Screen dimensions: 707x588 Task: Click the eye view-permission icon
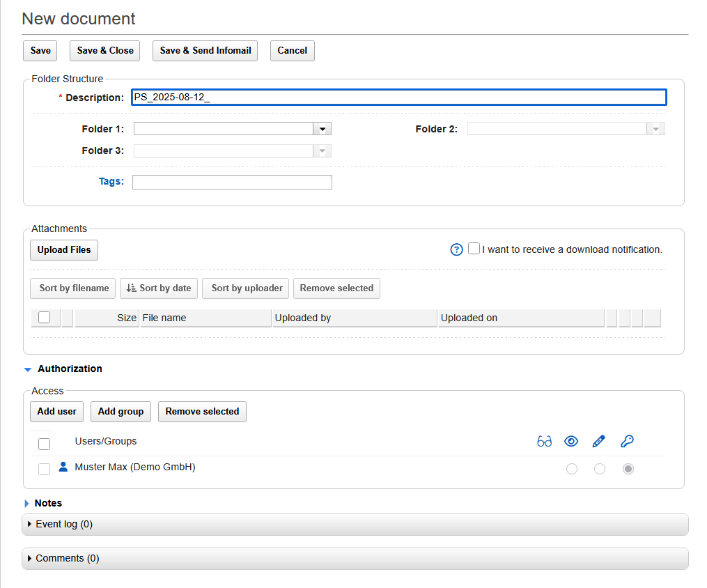pos(571,441)
